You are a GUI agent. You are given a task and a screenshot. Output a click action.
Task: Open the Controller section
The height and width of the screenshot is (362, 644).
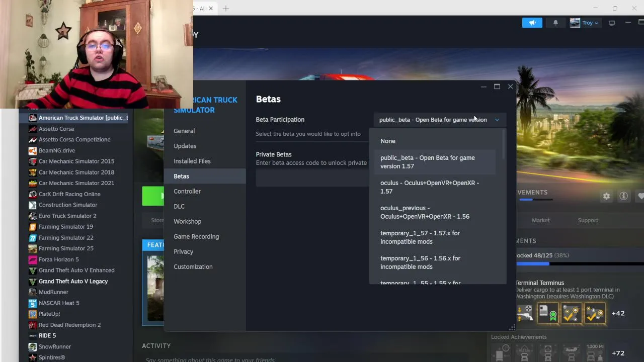tap(205, 191)
